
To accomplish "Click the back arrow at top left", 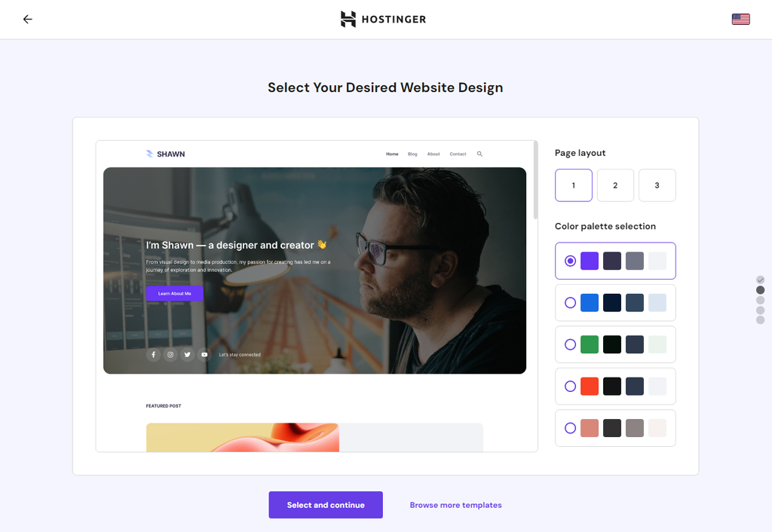I will (28, 19).
